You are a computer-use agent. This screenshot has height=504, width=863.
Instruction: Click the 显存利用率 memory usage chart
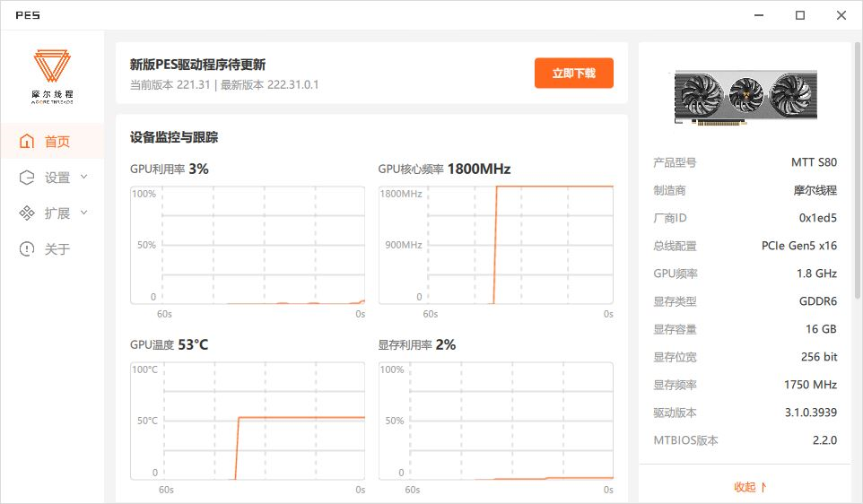tap(496, 421)
